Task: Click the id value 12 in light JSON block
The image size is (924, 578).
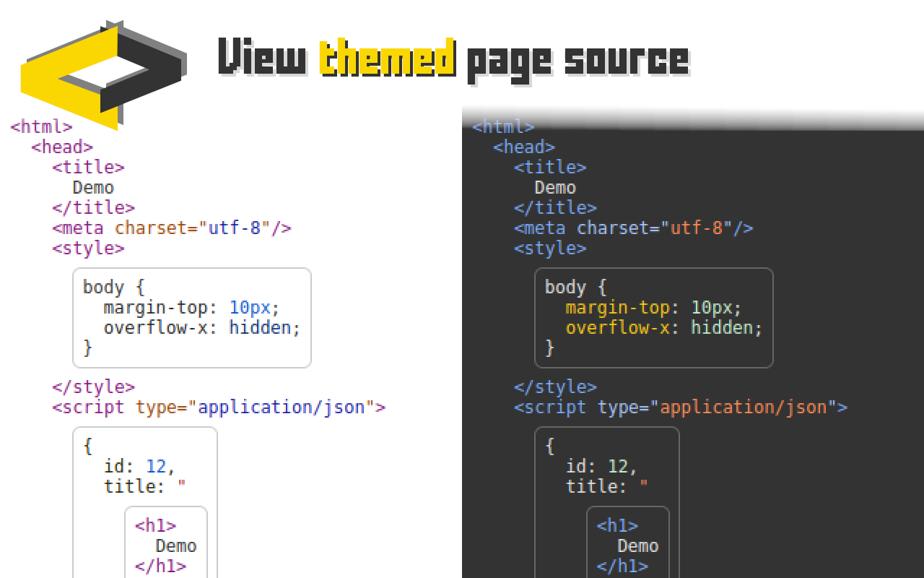Action: [156, 467]
